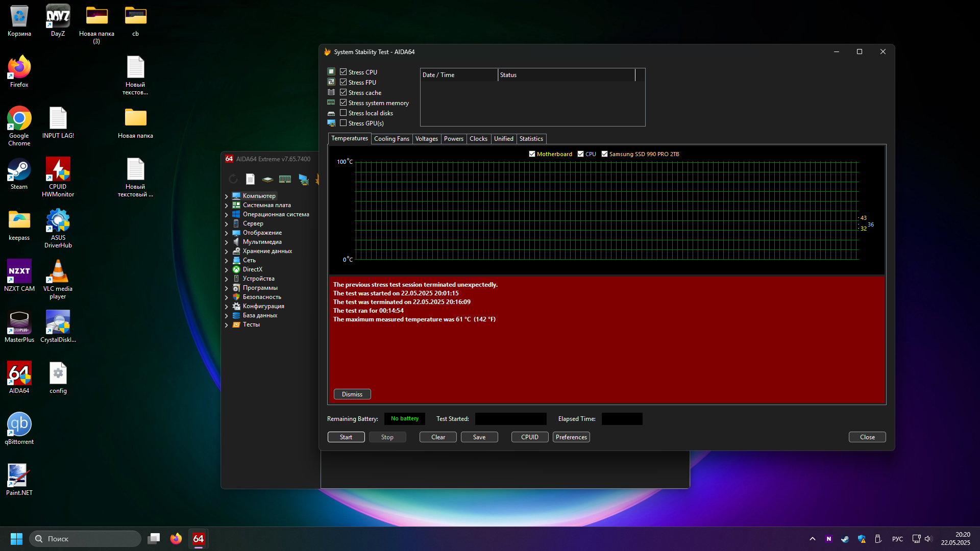980x551 pixels.
Task: Expand the Тесты tree node
Action: tap(226, 324)
